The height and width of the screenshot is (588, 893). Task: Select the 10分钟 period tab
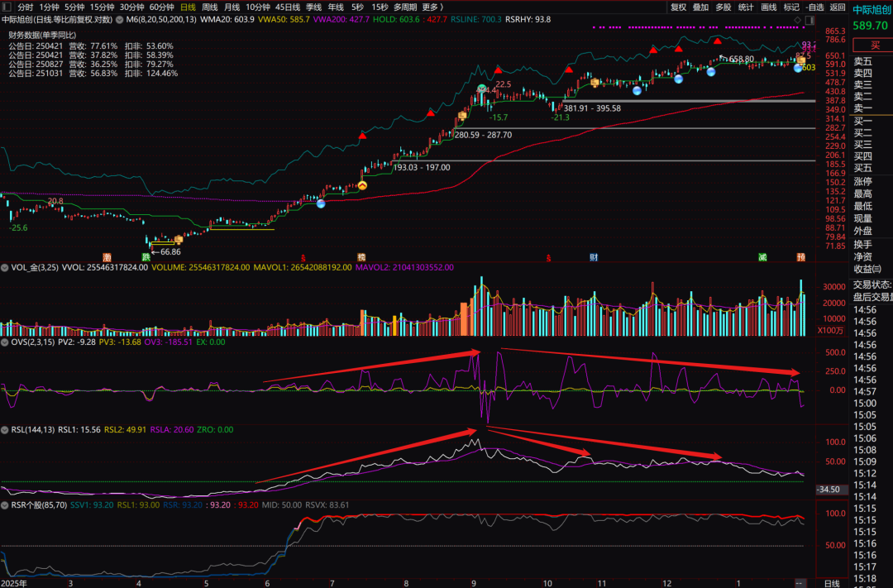coord(258,7)
